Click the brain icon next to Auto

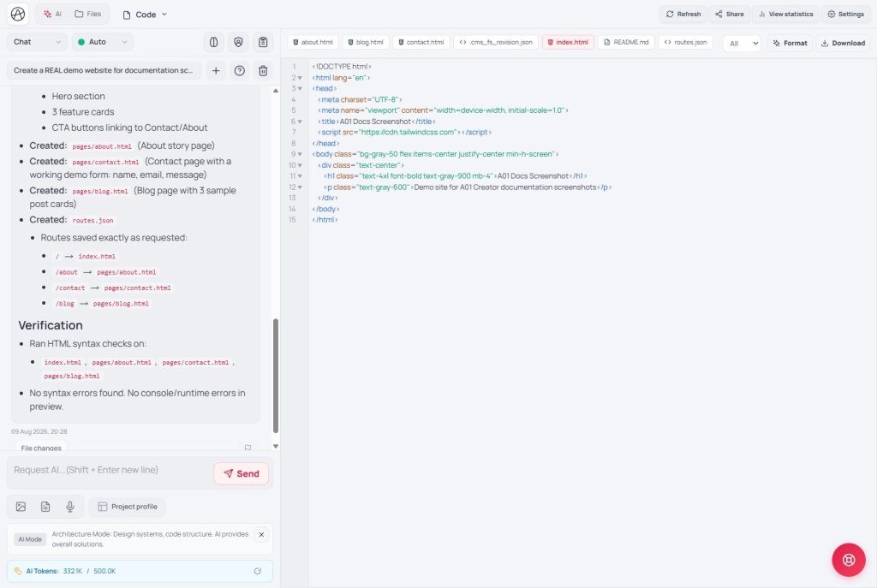213,42
